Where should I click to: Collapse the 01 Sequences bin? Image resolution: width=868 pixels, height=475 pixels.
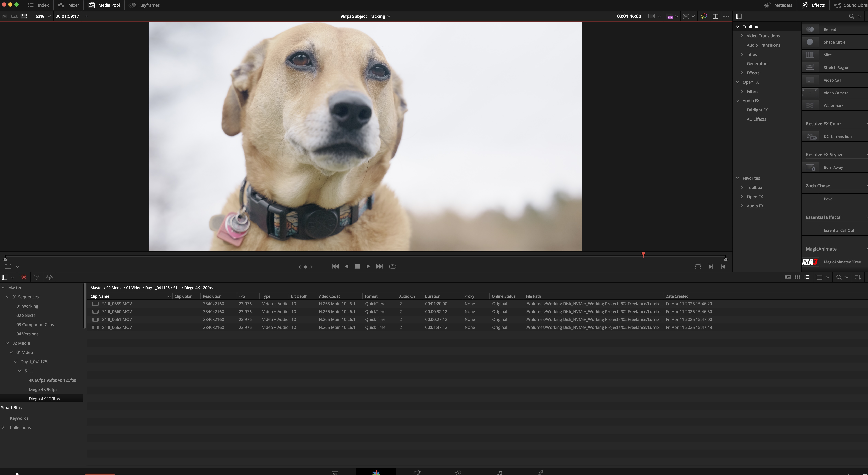pyautogui.click(x=7, y=297)
